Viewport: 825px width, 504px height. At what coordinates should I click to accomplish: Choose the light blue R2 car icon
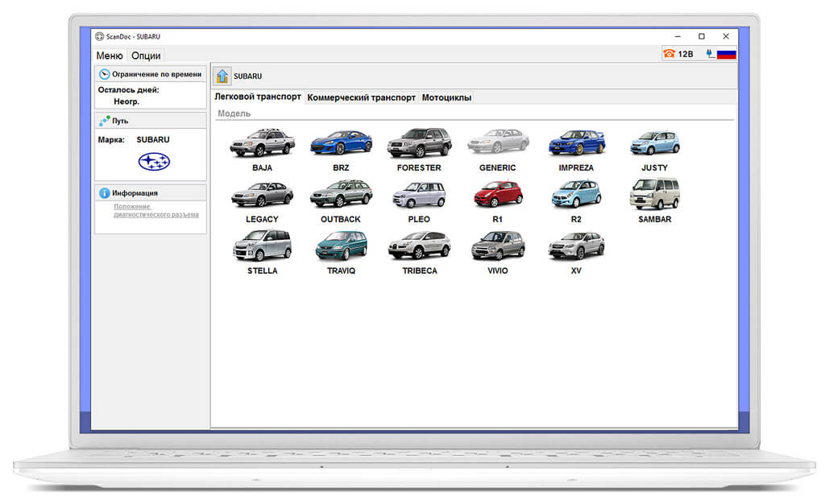coord(576,194)
